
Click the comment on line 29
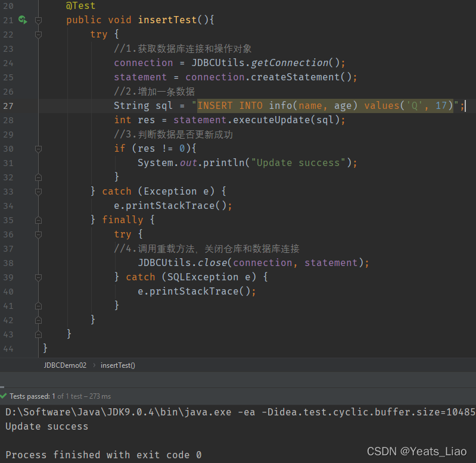pos(173,134)
